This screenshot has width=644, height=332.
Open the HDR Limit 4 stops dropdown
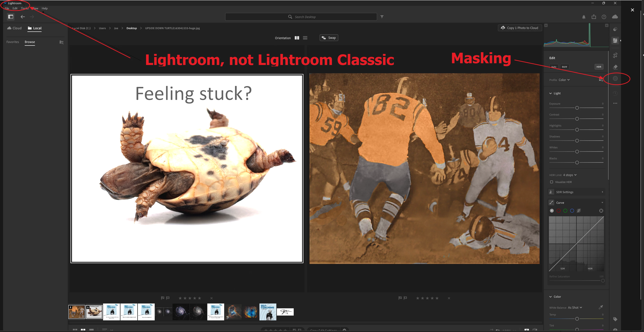(570, 175)
